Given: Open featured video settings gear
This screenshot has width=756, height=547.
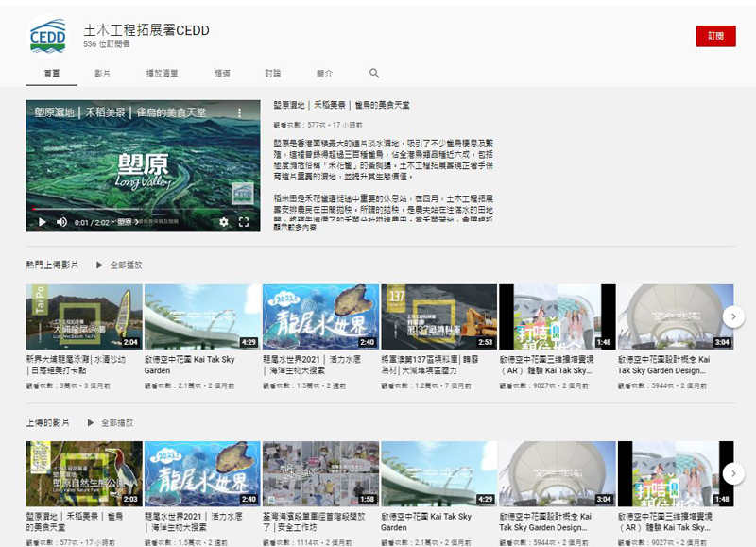Looking at the screenshot, I should [x=224, y=222].
